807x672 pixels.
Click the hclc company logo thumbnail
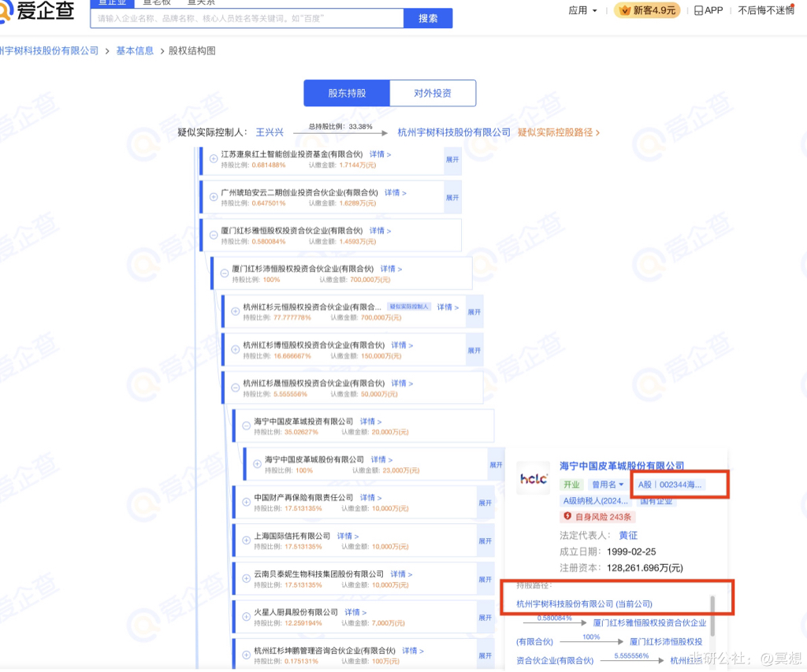click(x=534, y=478)
